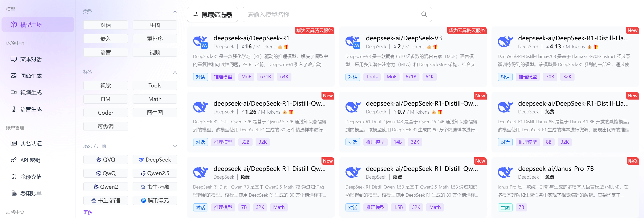Click gift icon next to ¥0.7 price

[x=440, y=112]
